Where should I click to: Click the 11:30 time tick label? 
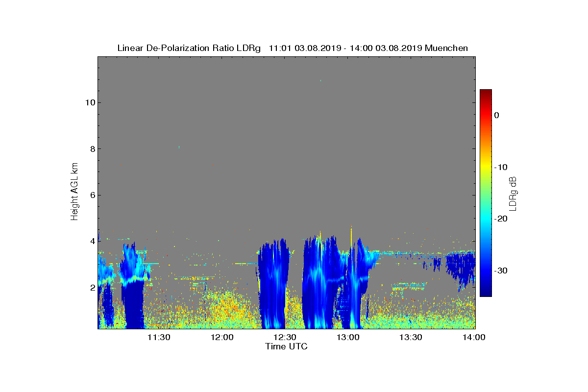pos(159,337)
